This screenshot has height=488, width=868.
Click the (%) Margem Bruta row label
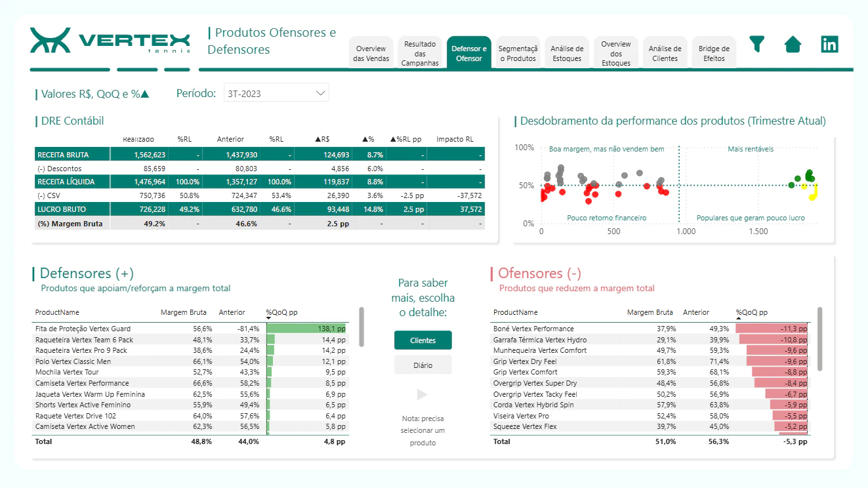70,223
